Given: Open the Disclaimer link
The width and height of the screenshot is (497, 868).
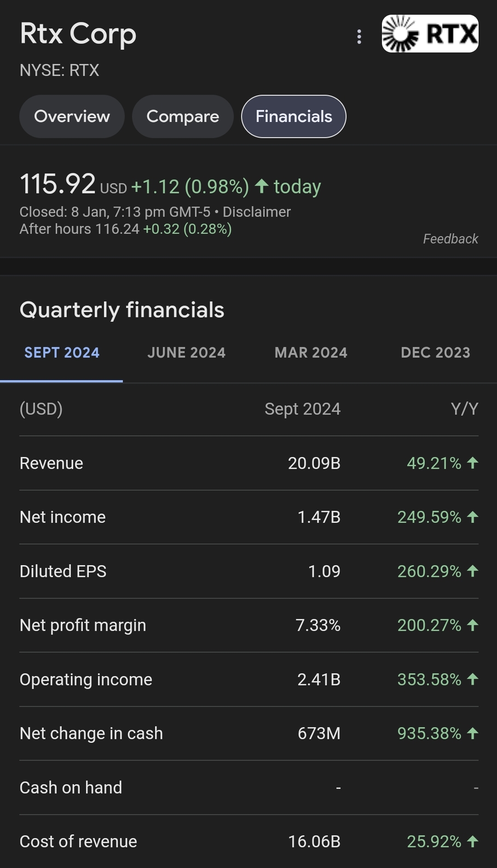Looking at the screenshot, I should pyautogui.click(x=257, y=212).
